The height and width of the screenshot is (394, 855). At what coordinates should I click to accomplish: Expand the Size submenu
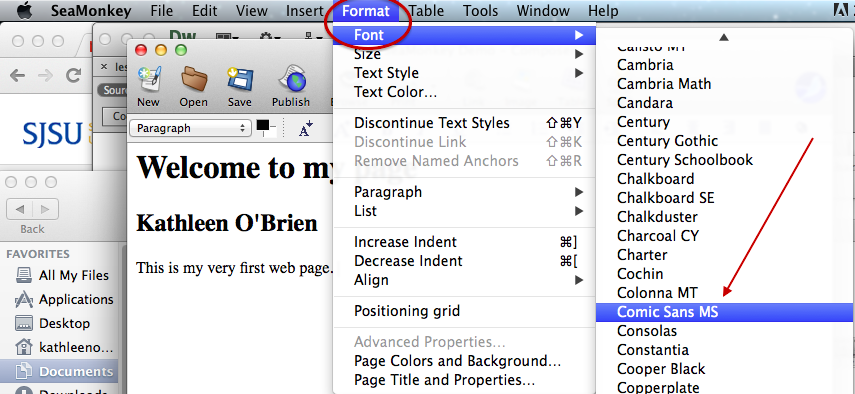point(465,54)
